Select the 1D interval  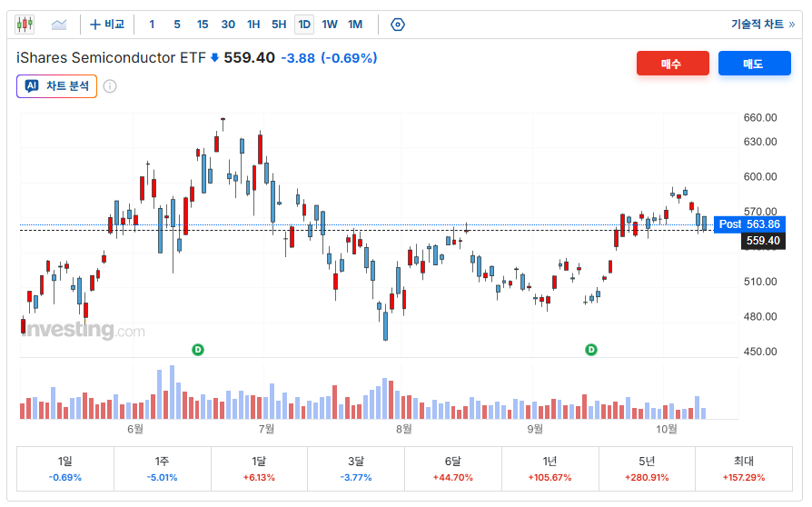click(304, 25)
